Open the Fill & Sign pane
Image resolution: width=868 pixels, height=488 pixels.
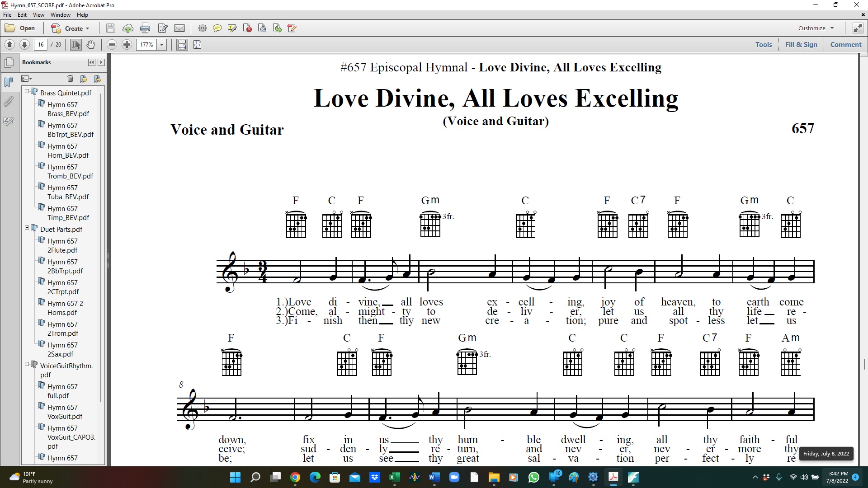point(801,44)
